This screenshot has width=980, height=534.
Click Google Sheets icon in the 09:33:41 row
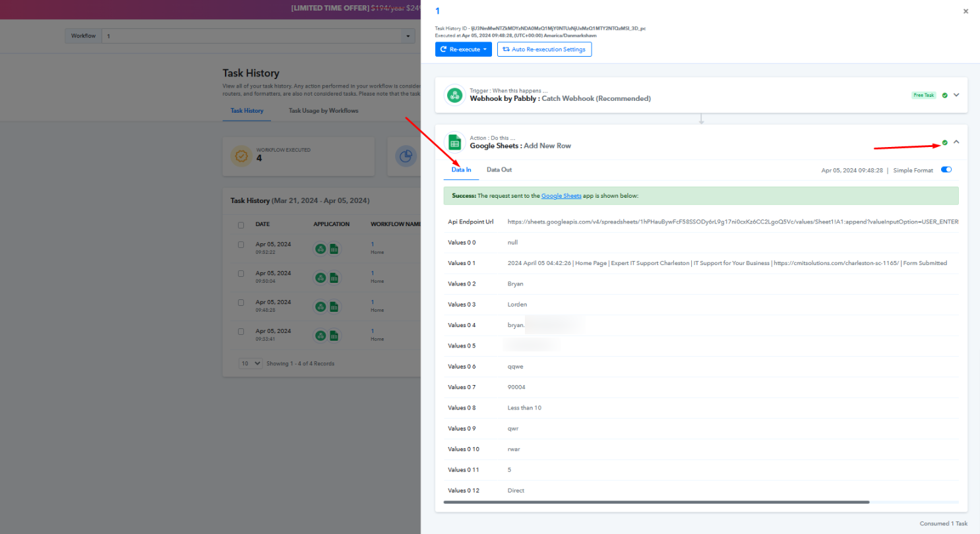click(x=334, y=336)
